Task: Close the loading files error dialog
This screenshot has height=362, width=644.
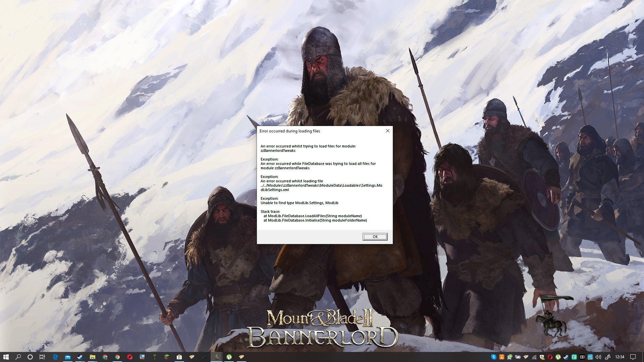Action: click(x=387, y=131)
